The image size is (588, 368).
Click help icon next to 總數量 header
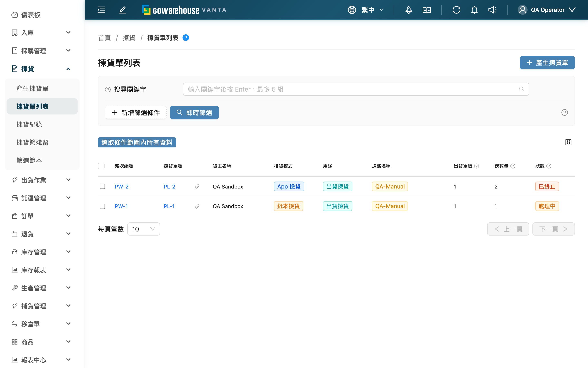pyautogui.click(x=513, y=166)
